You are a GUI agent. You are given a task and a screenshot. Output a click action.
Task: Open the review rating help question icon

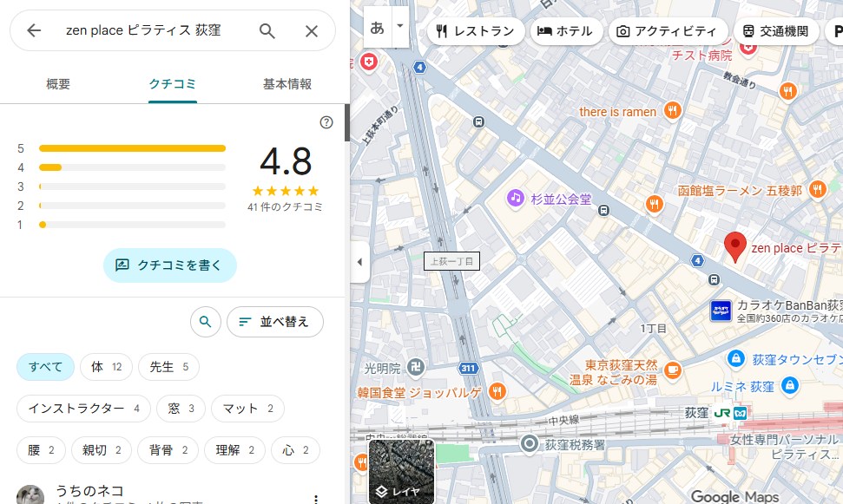point(326,122)
